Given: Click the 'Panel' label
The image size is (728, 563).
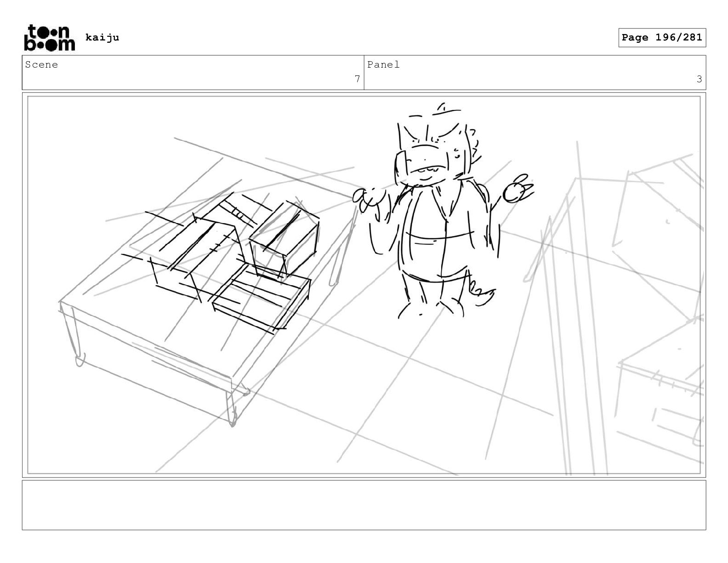Looking at the screenshot, I should 383,65.
